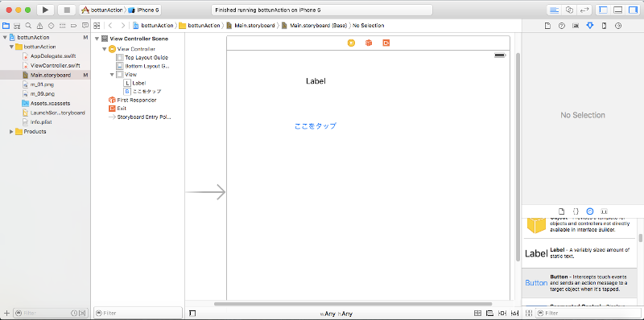Toggle the document outline visibility
The width and height of the screenshot is (644, 320).
click(192, 313)
